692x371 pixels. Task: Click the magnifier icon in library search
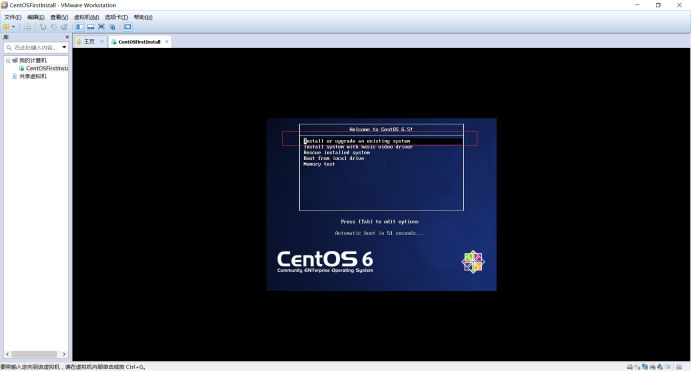[x=9, y=47]
